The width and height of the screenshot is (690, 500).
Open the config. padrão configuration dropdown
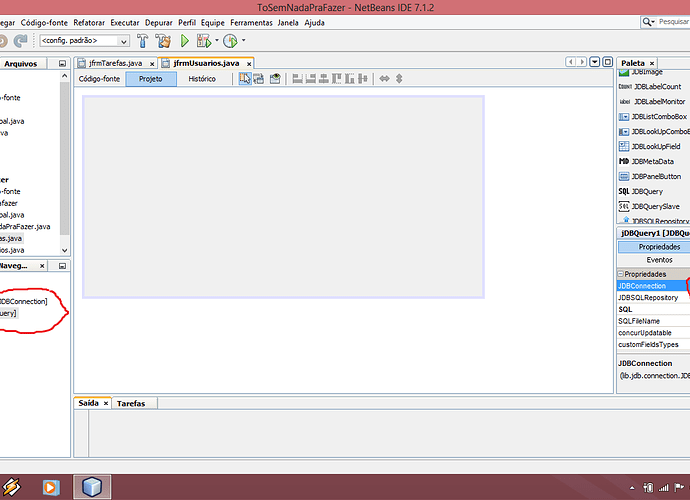click(x=84, y=41)
